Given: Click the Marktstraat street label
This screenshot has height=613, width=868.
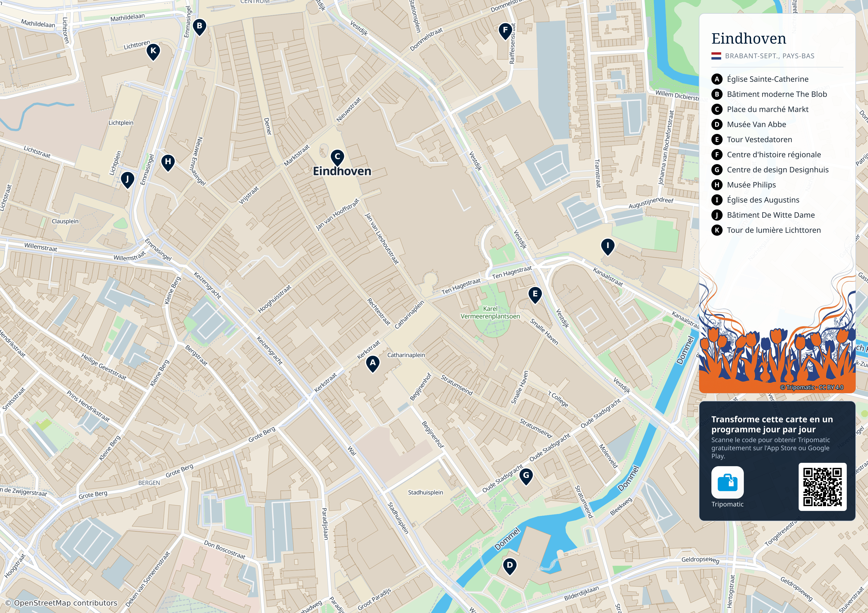Looking at the screenshot, I should tap(297, 155).
